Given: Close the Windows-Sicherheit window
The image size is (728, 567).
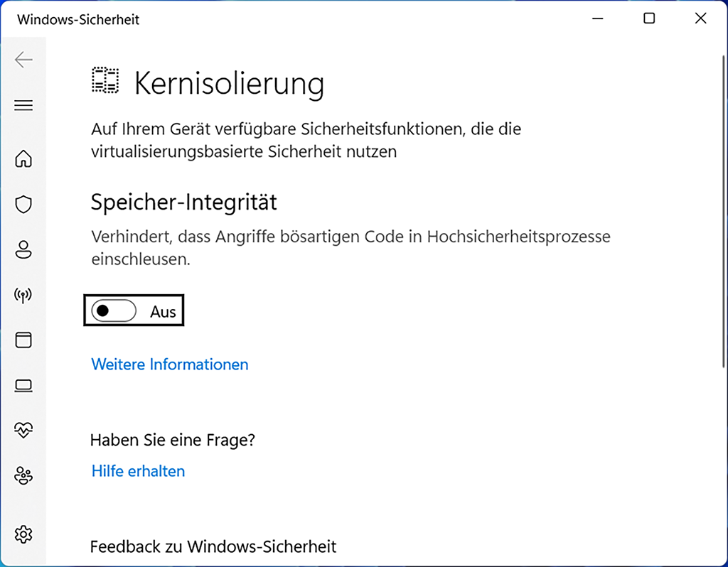Looking at the screenshot, I should coord(700,19).
